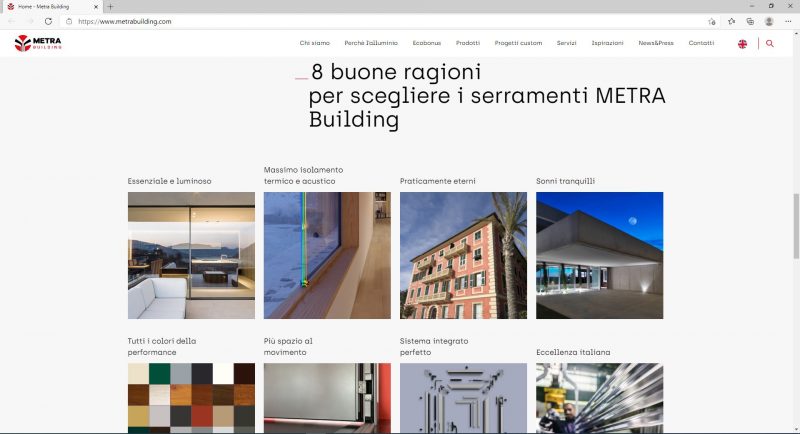The height and width of the screenshot is (434, 800).
Task: Open the color samples swatch image
Action: point(191,398)
